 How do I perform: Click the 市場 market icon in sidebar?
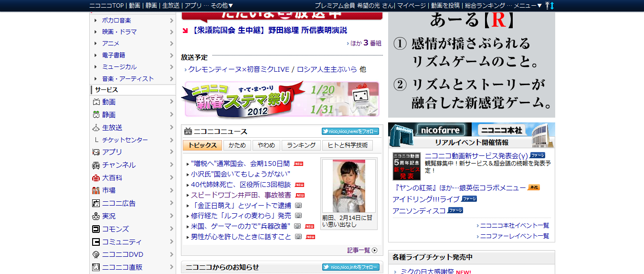[96, 190]
